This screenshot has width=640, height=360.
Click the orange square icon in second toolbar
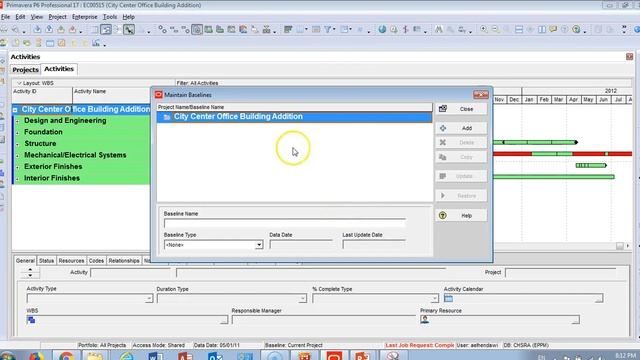coord(62,43)
